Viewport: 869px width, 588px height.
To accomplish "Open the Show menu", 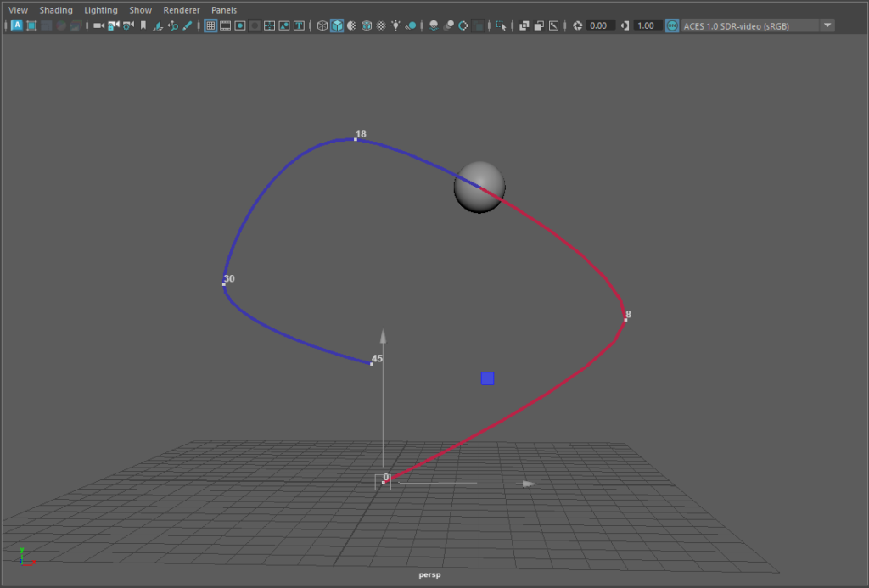I will [140, 10].
